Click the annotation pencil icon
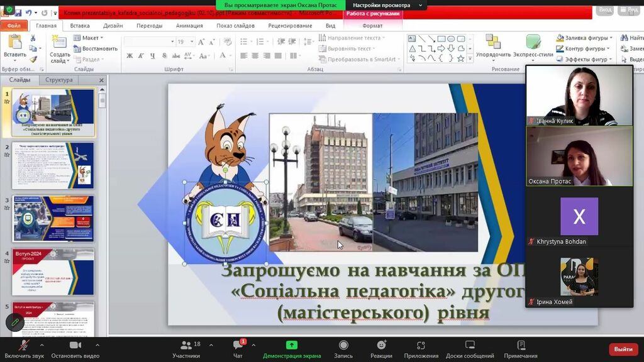Screen dimensions: 644x362 coord(15,322)
